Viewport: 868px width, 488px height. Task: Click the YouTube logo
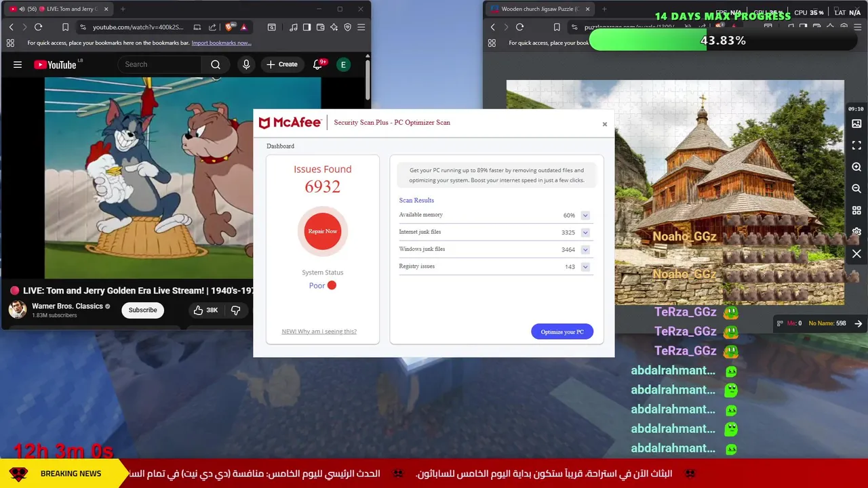click(56, 64)
